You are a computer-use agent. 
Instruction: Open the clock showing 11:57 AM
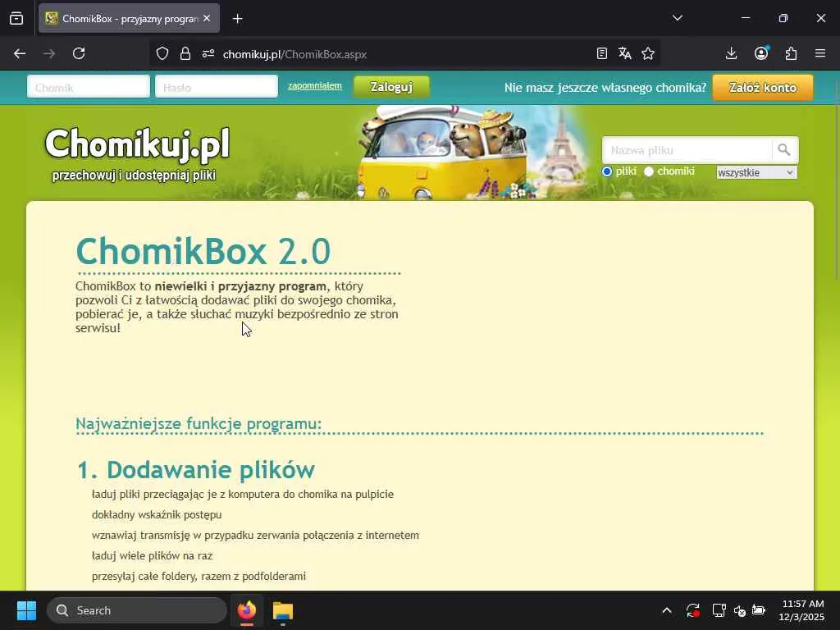tap(802, 610)
